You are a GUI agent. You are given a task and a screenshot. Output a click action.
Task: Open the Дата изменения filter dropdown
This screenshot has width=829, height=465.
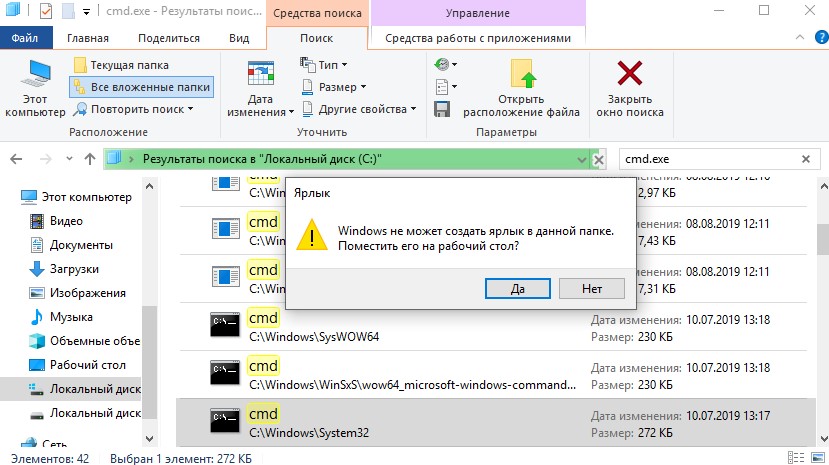[260, 88]
